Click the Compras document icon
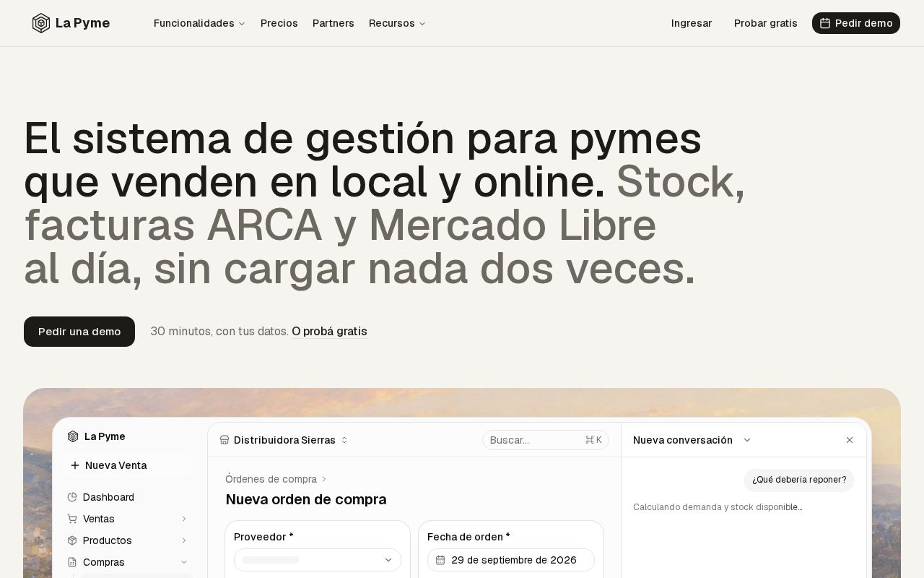This screenshot has height=578, width=924. point(72,562)
